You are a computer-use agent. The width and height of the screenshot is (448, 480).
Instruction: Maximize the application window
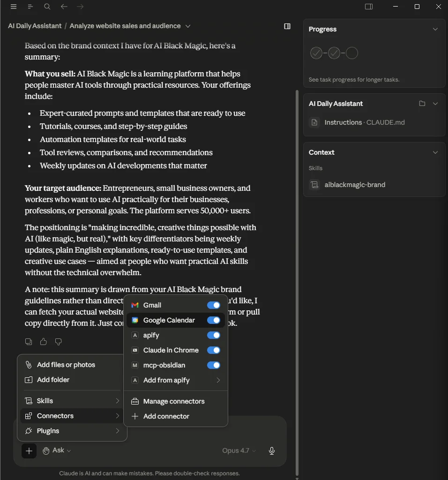[417, 7]
